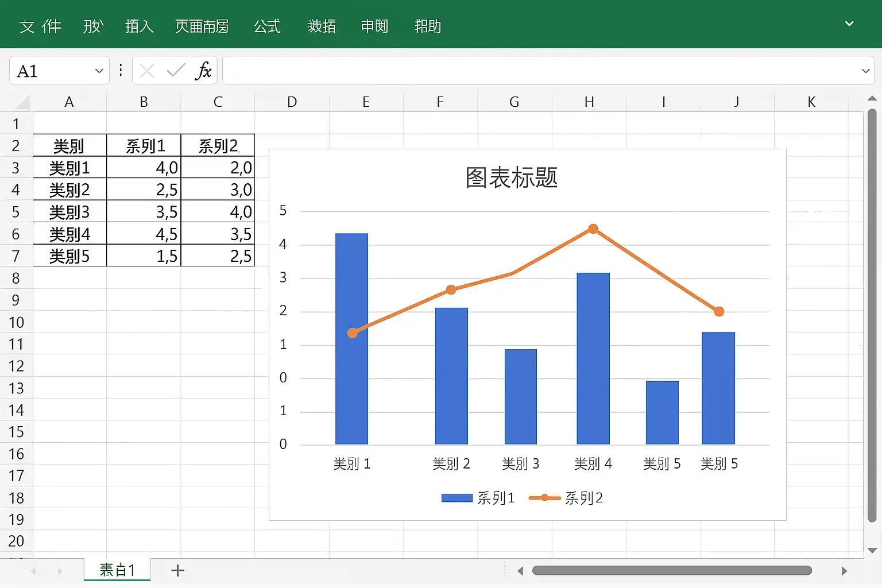
Task: Select the sheet tab at bottom left
Action: coord(117,570)
